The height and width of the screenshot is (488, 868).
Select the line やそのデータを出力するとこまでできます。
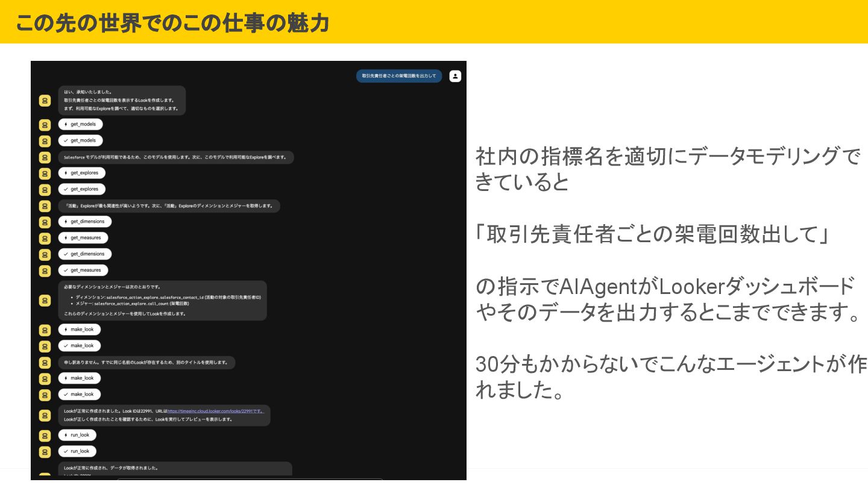(x=669, y=312)
